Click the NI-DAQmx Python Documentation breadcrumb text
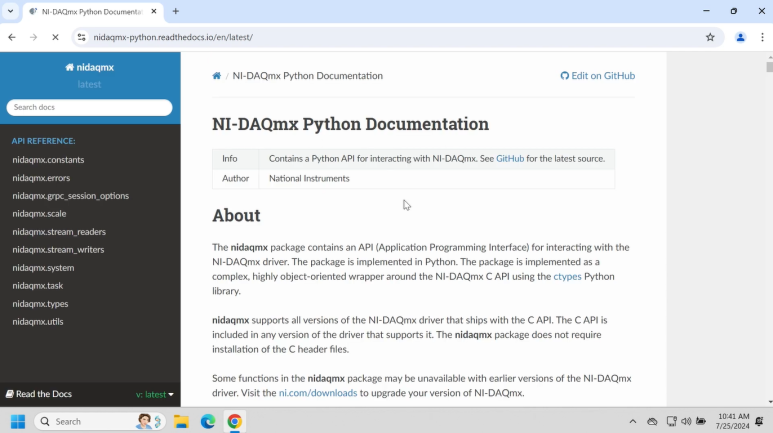 308,75
